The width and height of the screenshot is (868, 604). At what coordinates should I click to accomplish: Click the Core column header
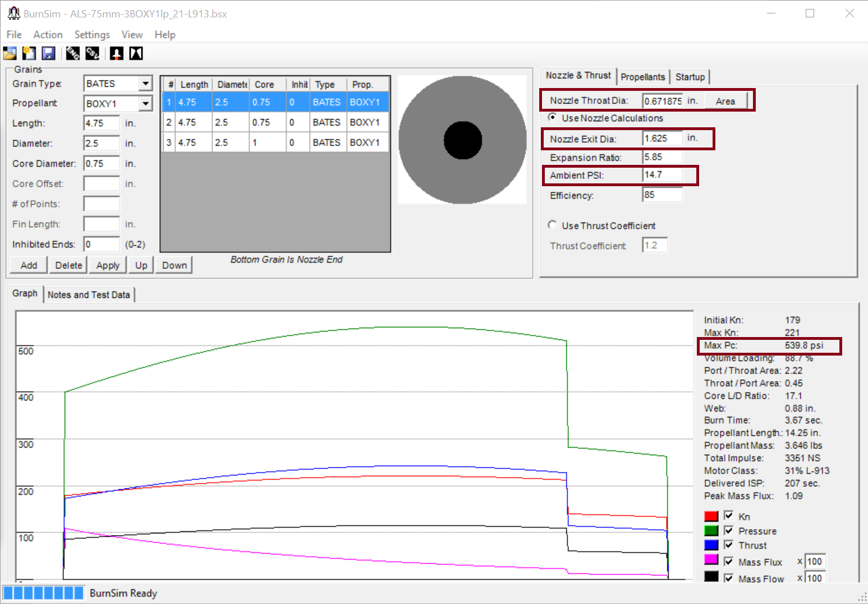268,84
